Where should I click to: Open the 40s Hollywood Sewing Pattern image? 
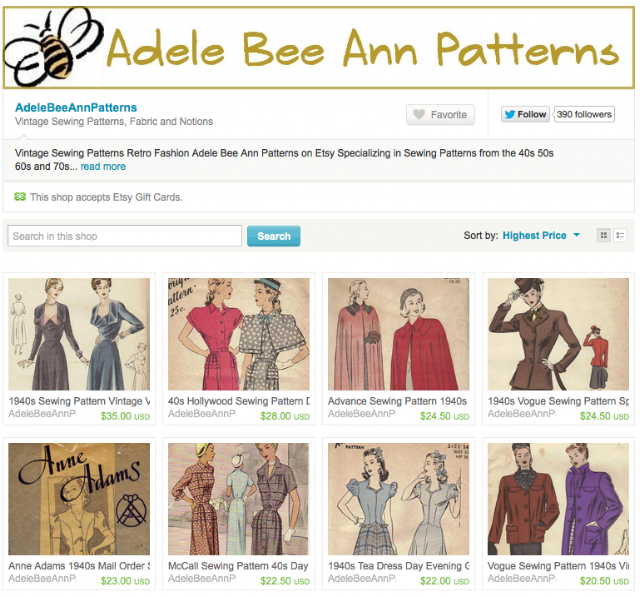[x=239, y=334]
